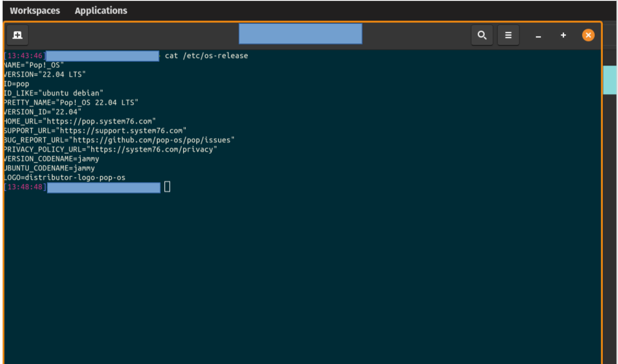Click the LOGO=distributor-logo-pop-os line
The width and height of the screenshot is (618, 364).
click(64, 178)
